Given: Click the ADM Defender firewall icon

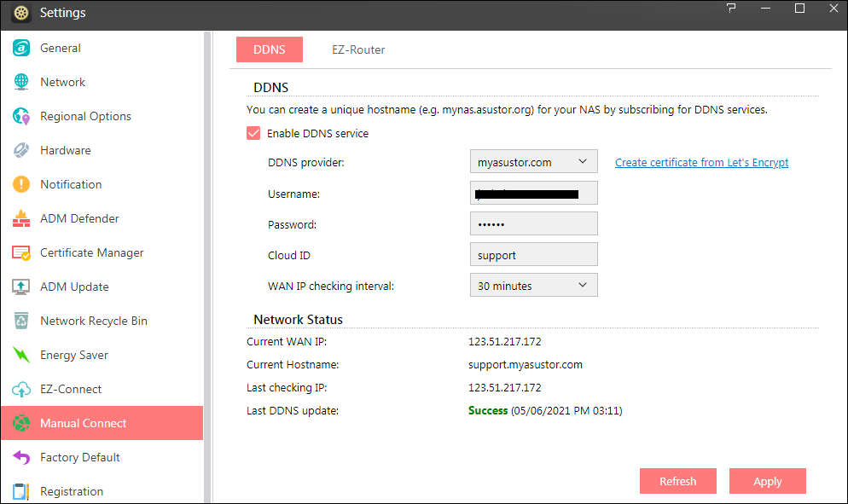Looking at the screenshot, I should click(x=21, y=218).
